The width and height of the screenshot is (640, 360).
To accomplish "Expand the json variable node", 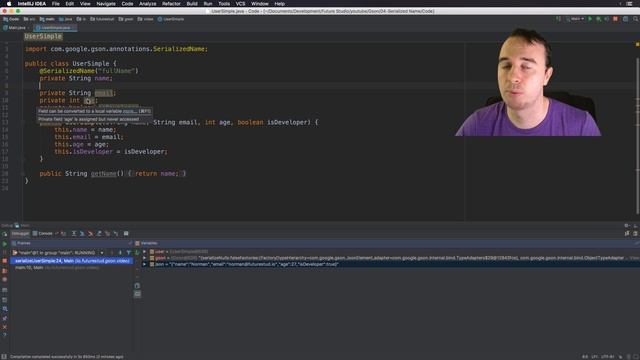I will click(x=144, y=264).
